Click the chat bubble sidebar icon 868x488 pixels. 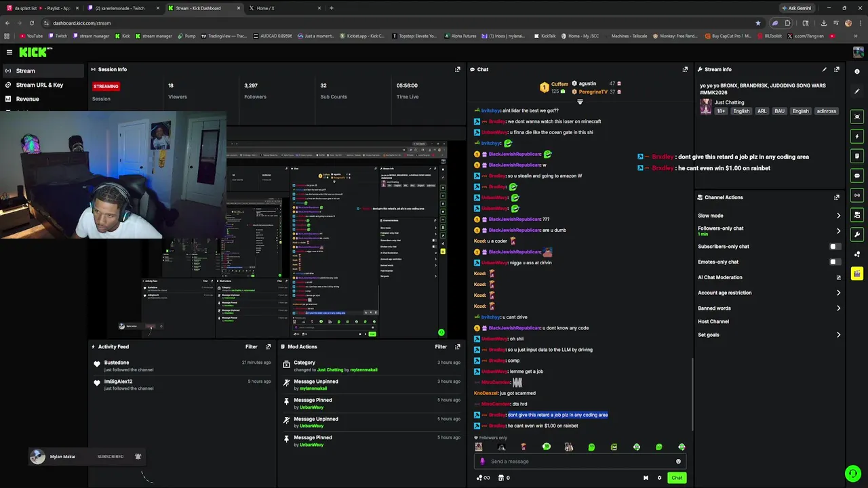click(x=857, y=176)
